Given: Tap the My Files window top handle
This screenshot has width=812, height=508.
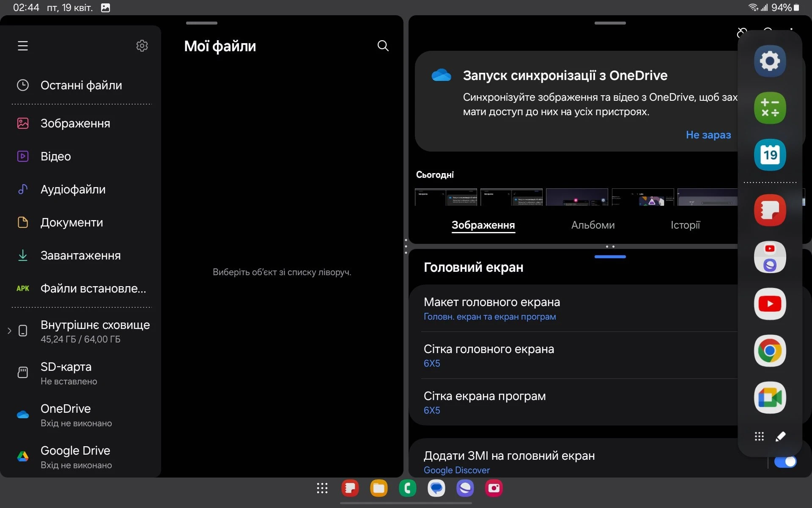Looking at the screenshot, I should [202, 23].
